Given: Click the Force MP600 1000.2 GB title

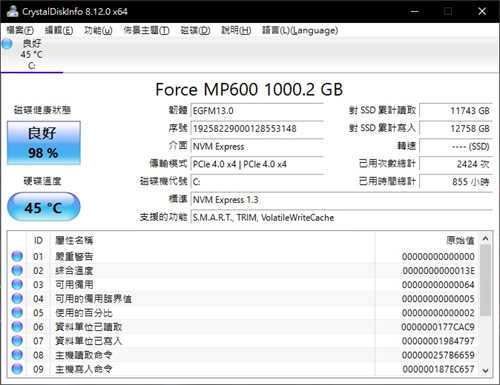Looking at the screenshot, I should coord(249,89).
